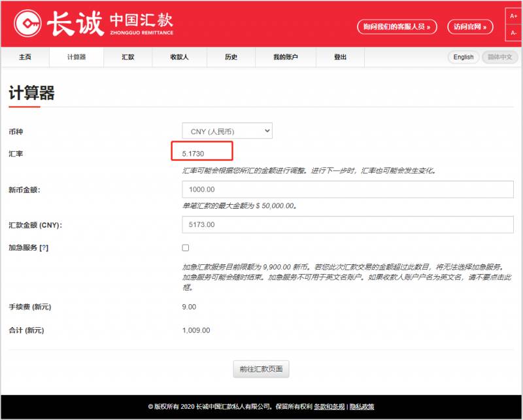Click the 新币金额 input field
The image size is (523, 420).
click(348, 190)
